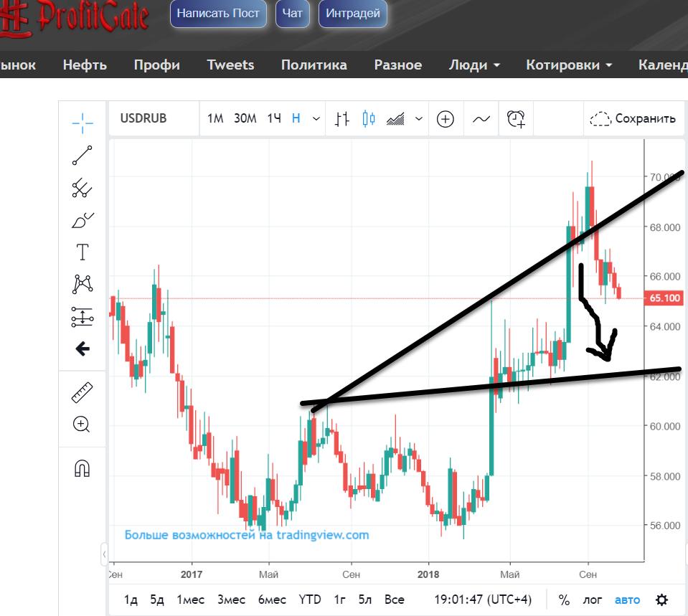Set range to 3мес
Screen dimensions: 688x616
232,600
